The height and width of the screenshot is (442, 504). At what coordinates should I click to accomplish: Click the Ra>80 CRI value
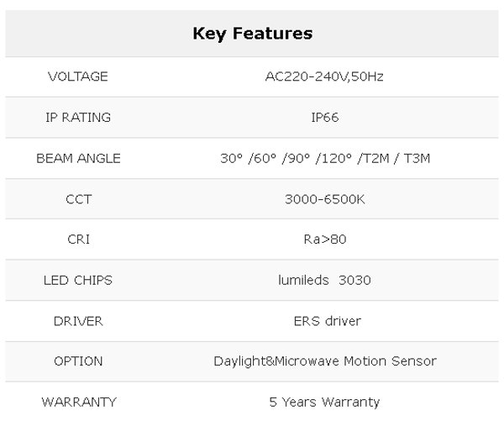pyautogui.click(x=324, y=239)
